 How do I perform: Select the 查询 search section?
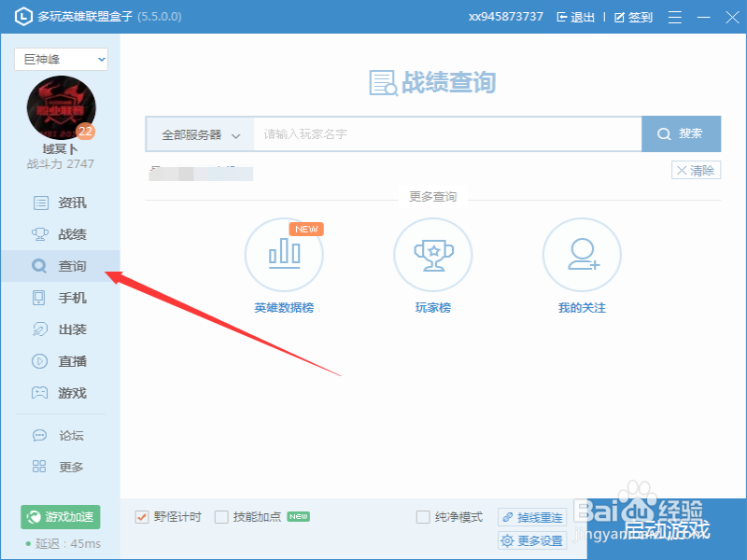[60, 266]
